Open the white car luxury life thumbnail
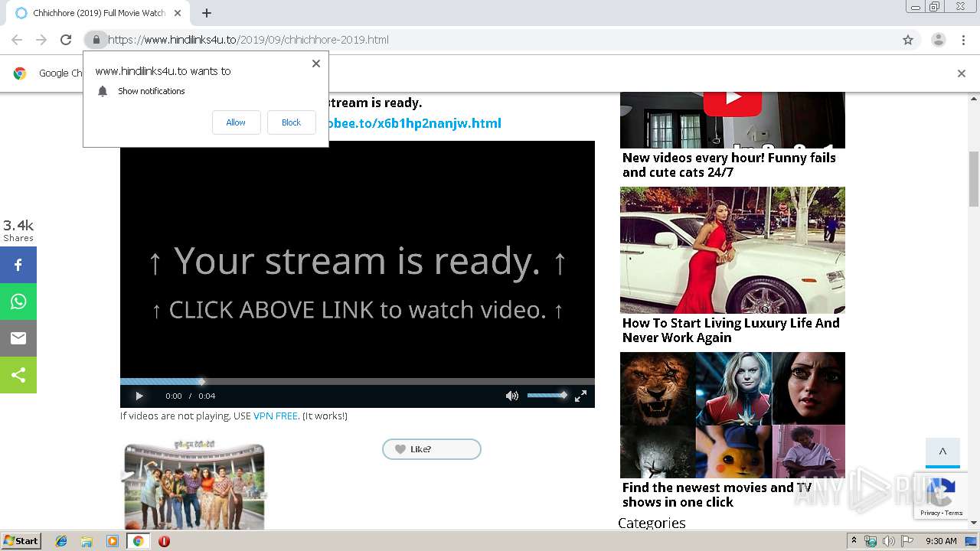 733,250
